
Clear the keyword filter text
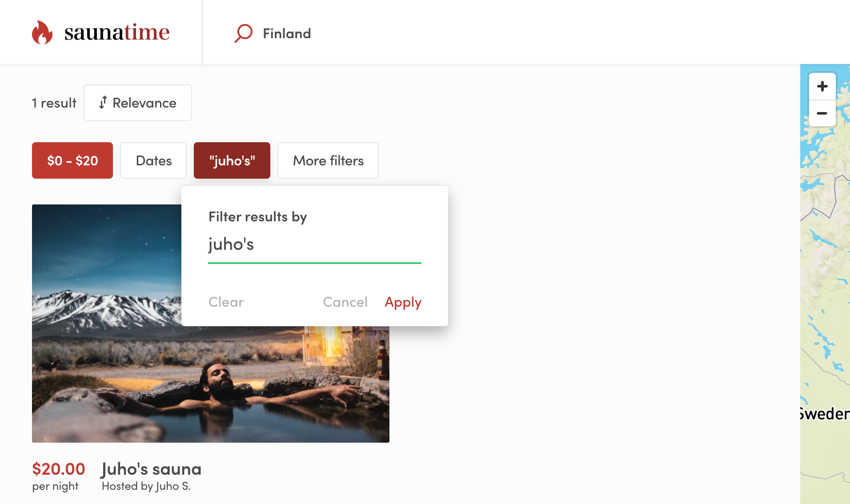225,302
